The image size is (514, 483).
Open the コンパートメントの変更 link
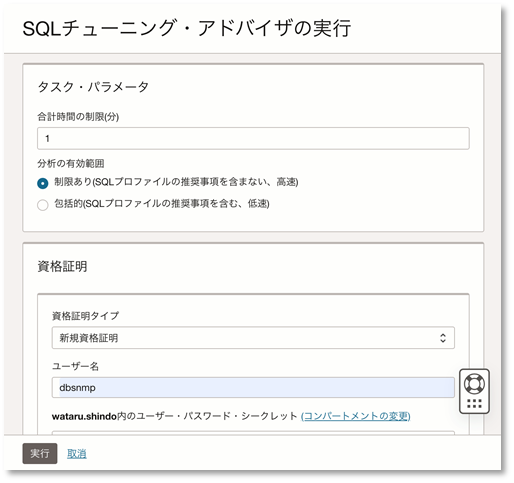click(x=355, y=416)
